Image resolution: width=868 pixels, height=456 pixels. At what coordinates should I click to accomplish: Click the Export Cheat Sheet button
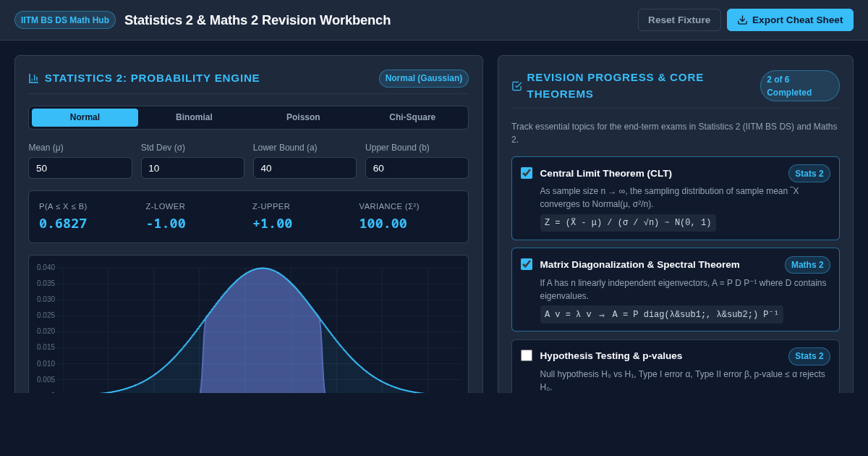790,20
